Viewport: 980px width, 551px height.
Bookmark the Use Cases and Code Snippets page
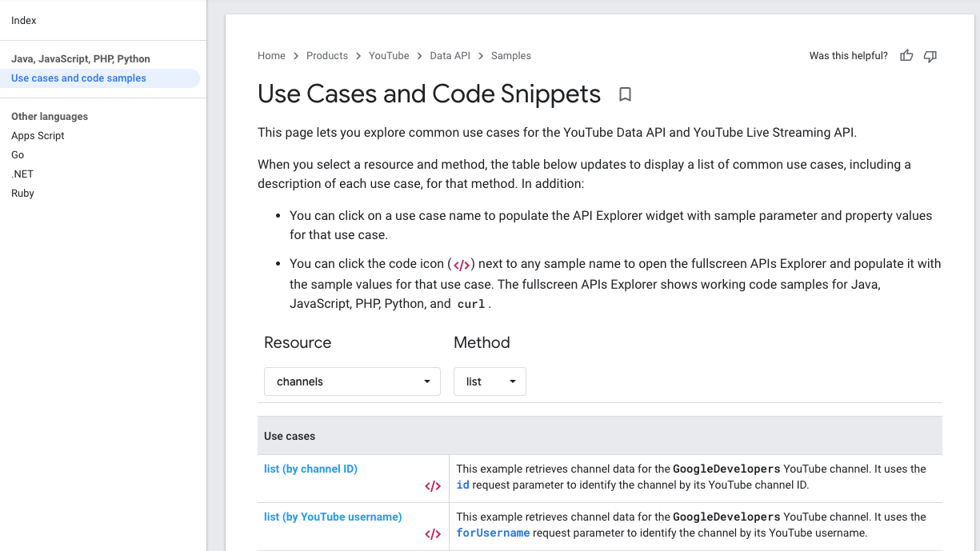[x=625, y=94]
